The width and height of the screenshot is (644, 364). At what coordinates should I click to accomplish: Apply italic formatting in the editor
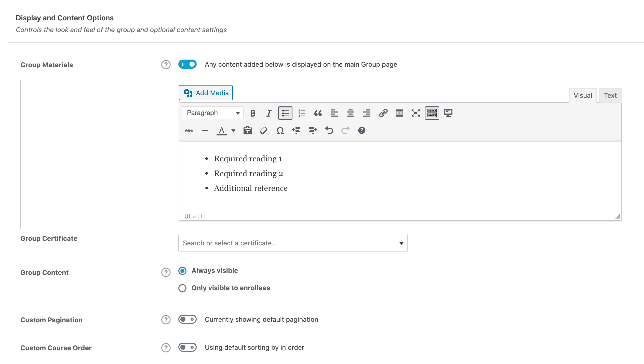[x=269, y=113]
